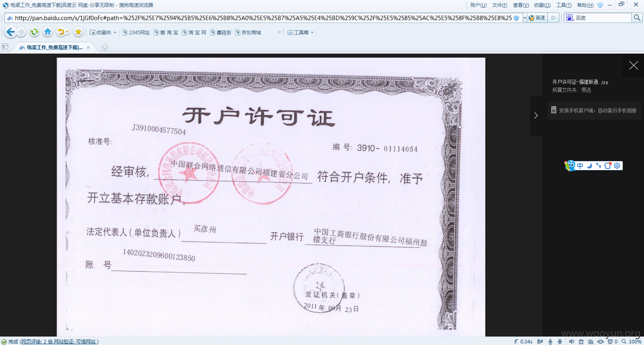Viewport: 644px width, 345px height.
Task: Open the 网页评级 site rating link
Action: [x=59, y=341]
